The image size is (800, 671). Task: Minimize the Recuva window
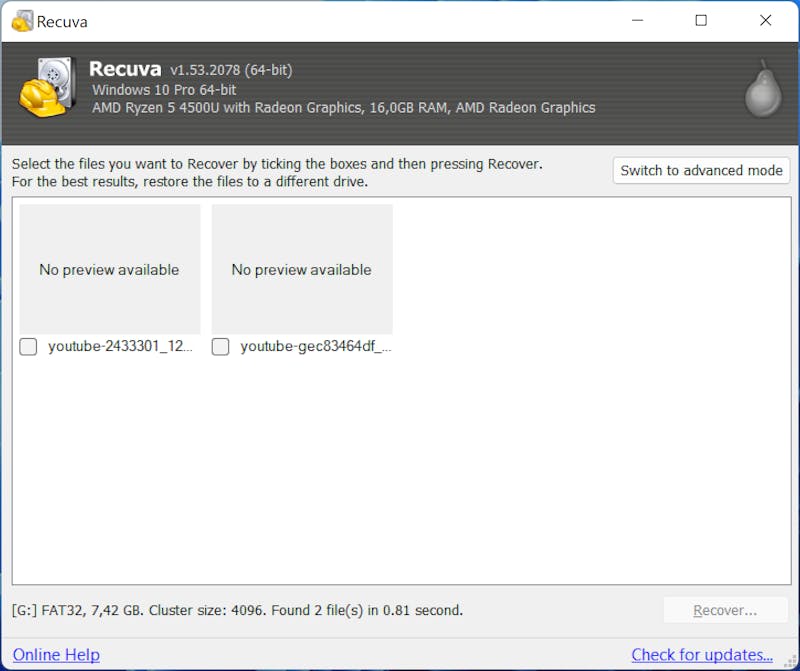637,20
